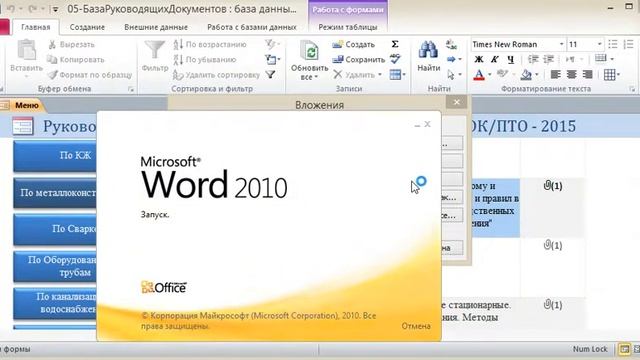Toggle bold Ж formatting

(479, 60)
